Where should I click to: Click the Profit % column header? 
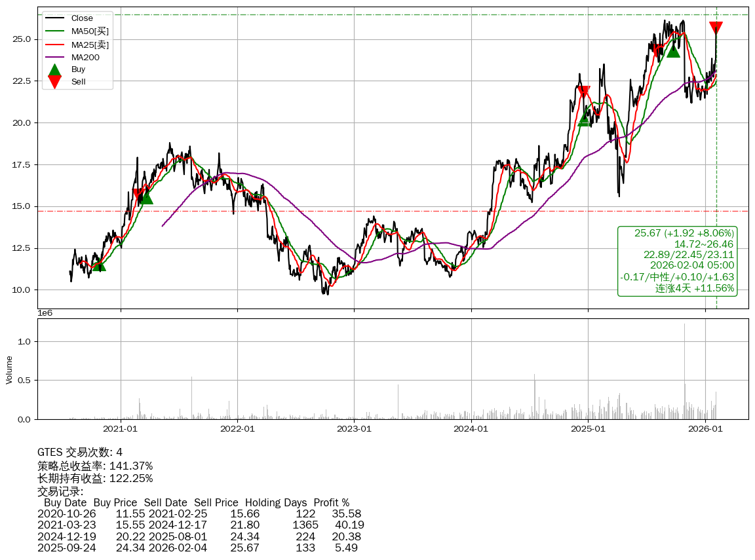click(x=332, y=503)
